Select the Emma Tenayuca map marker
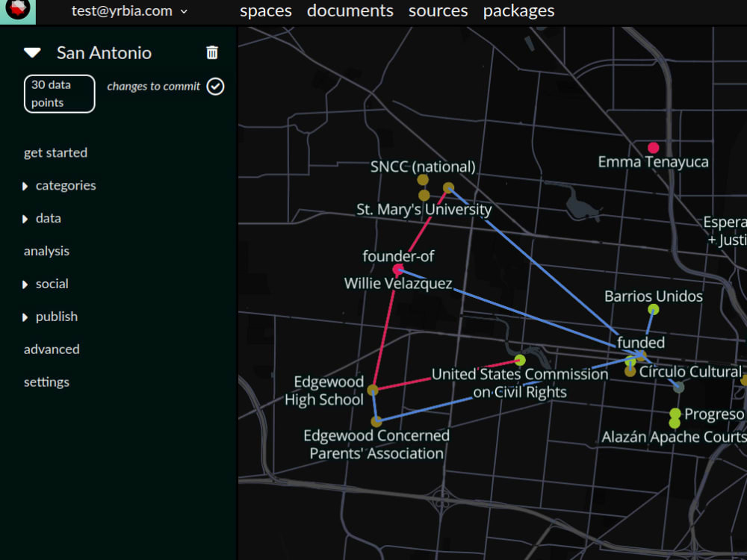This screenshot has width=747, height=560. tap(654, 147)
